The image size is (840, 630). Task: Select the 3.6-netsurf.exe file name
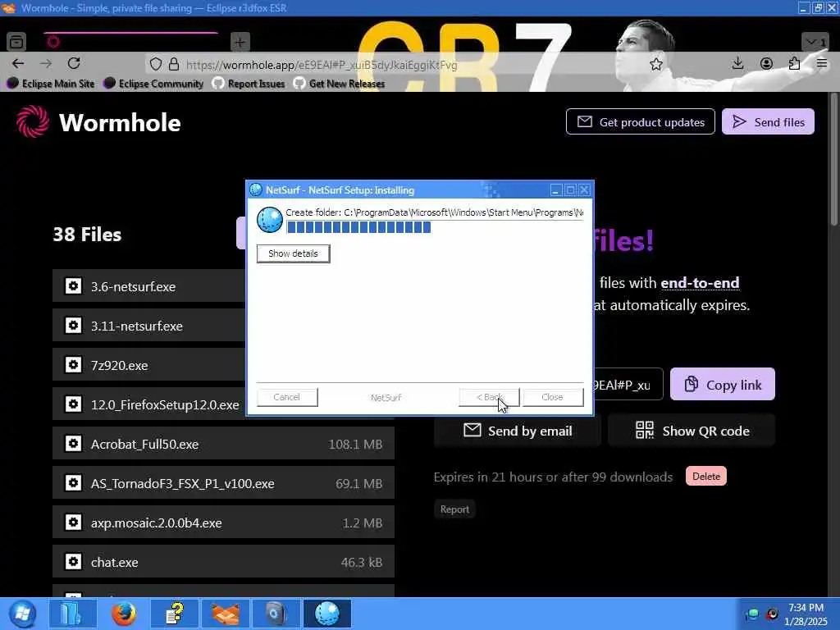134,286
